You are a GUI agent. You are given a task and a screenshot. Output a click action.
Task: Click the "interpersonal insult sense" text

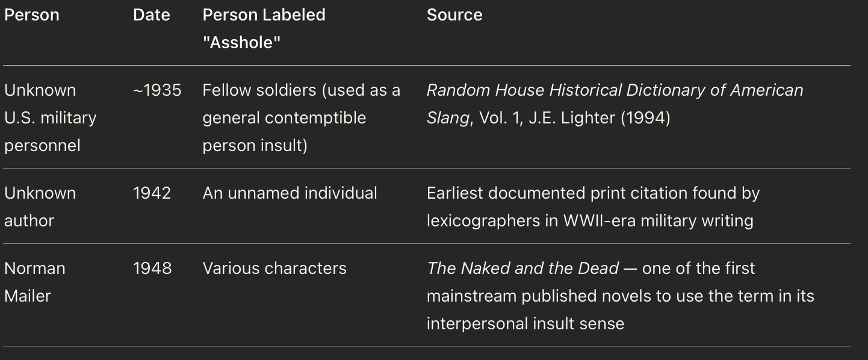[x=525, y=324]
